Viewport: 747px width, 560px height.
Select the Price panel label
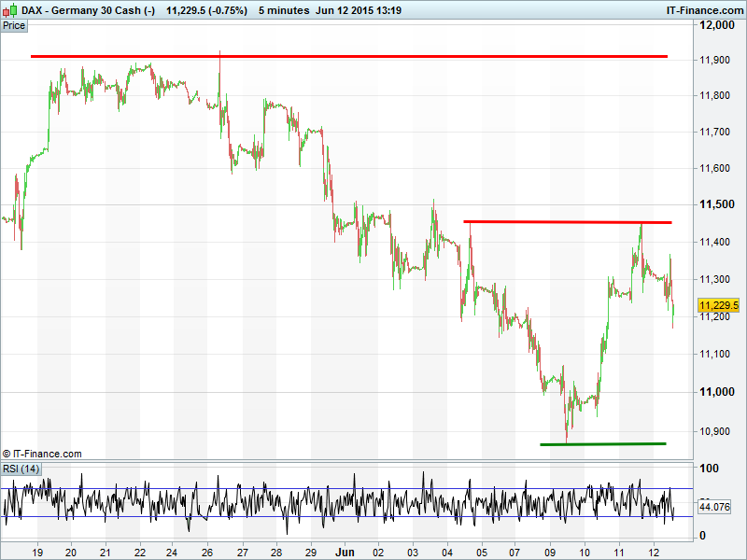coord(14,26)
